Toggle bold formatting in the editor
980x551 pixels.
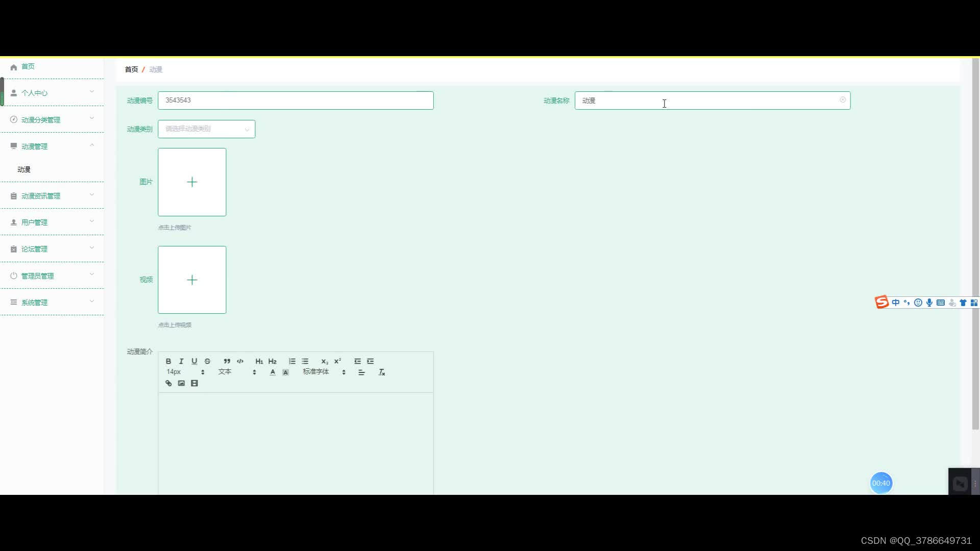pos(168,361)
